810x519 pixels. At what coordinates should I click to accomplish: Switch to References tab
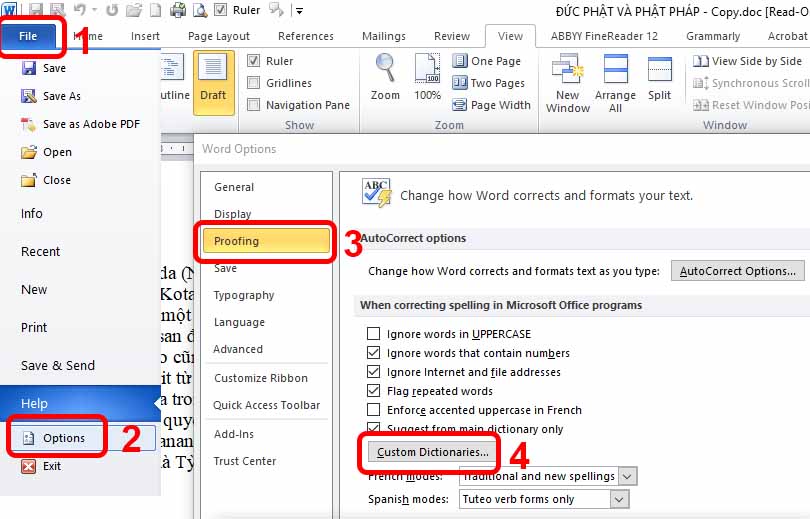(x=306, y=36)
